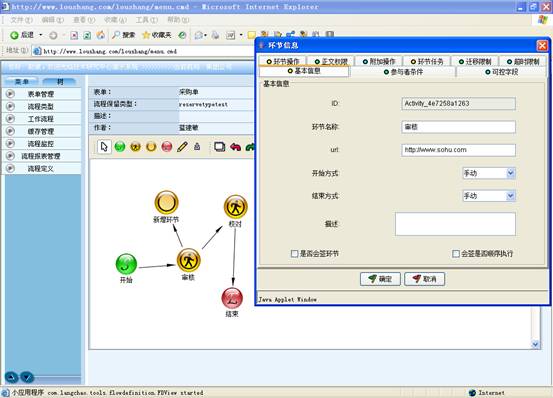The width and height of the screenshot is (553, 398).
Task: Switch to the 环节操作 tab
Action: coord(282,61)
